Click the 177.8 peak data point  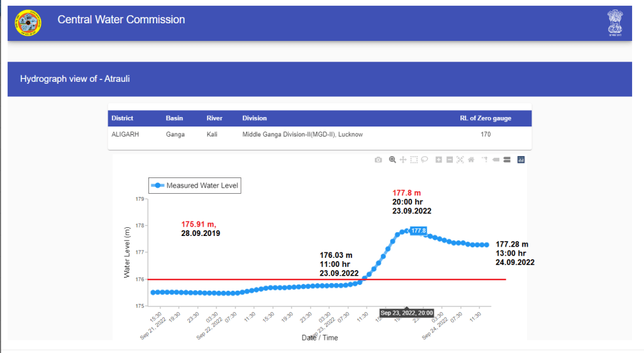(408, 232)
